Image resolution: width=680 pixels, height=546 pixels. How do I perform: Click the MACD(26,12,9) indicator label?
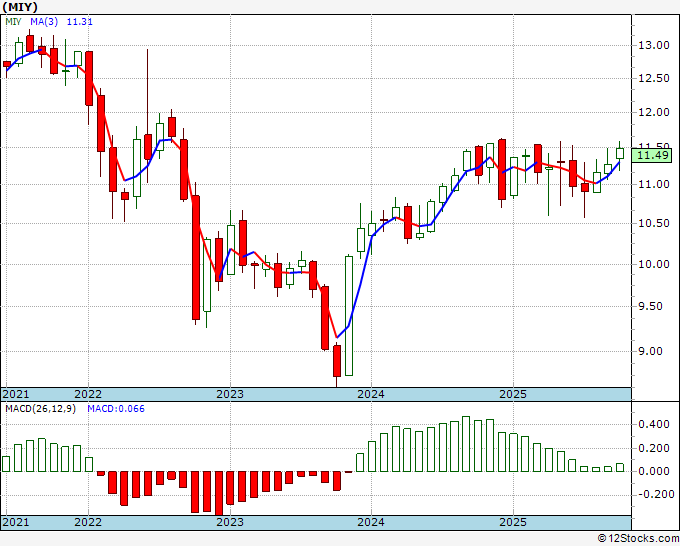[x=41, y=409]
